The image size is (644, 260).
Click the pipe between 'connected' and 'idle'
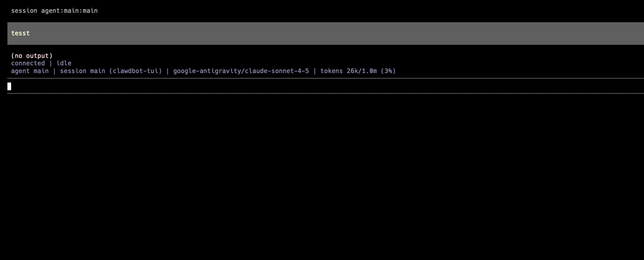point(51,63)
